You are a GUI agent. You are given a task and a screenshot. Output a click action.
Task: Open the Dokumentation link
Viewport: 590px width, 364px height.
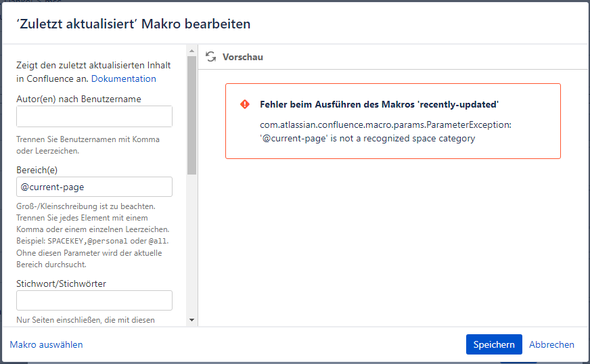pyautogui.click(x=123, y=78)
